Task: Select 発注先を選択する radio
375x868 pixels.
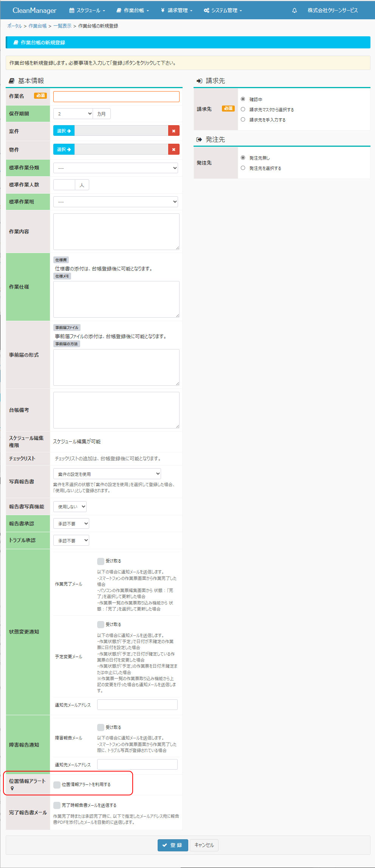Action: point(243,168)
